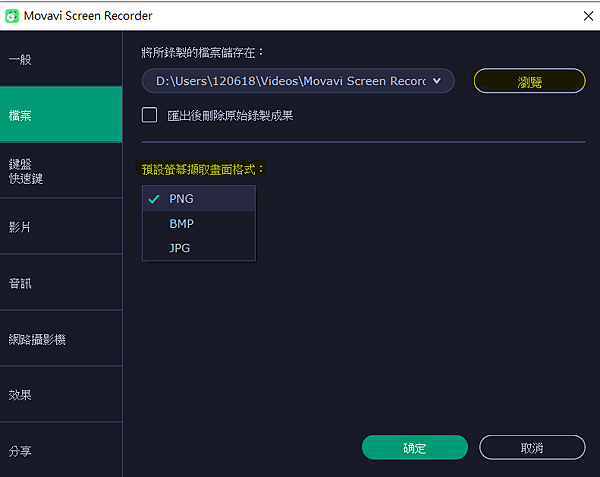Select PNG as screenshot format

(x=199, y=199)
